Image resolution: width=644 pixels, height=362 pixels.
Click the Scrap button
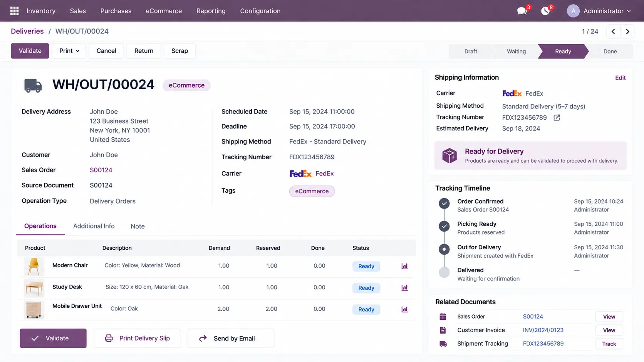[x=179, y=51]
